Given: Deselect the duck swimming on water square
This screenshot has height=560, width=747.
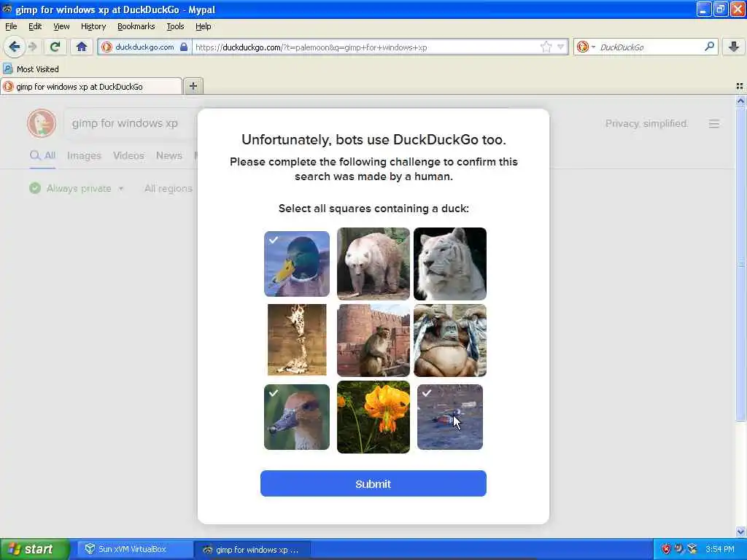Looking at the screenshot, I should (x=450, y=417).
